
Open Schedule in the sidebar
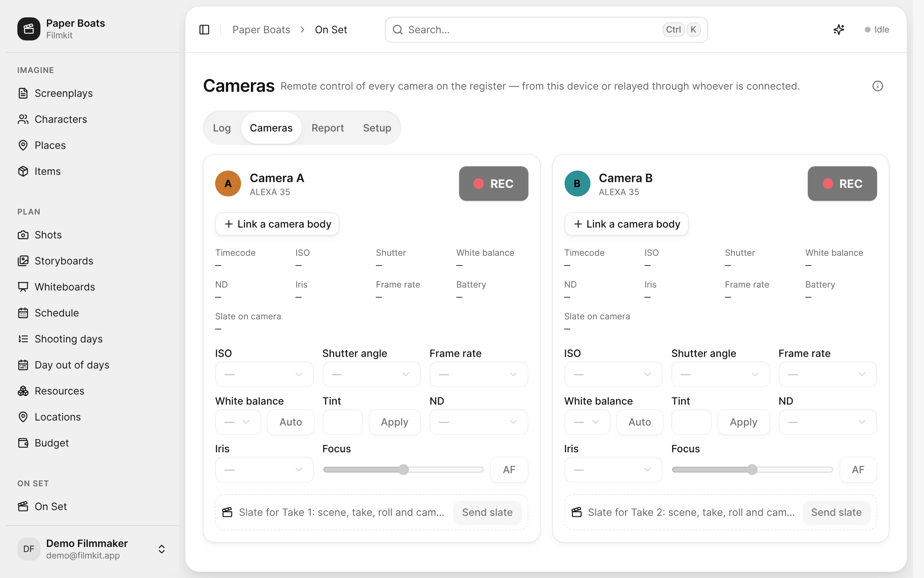[x=92, y=313]
